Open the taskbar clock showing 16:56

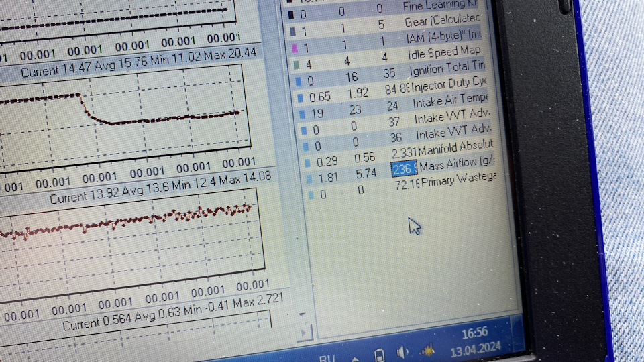[x=474, y=333]
